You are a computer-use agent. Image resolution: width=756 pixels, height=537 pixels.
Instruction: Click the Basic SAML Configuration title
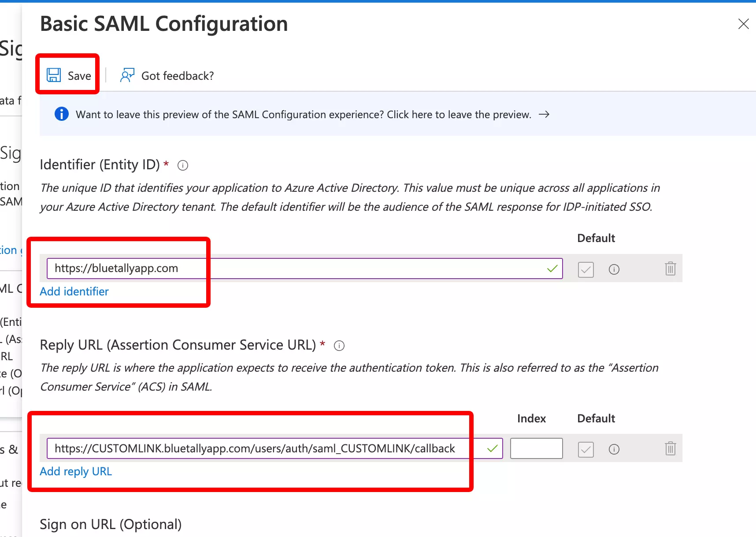coord(164,24)
